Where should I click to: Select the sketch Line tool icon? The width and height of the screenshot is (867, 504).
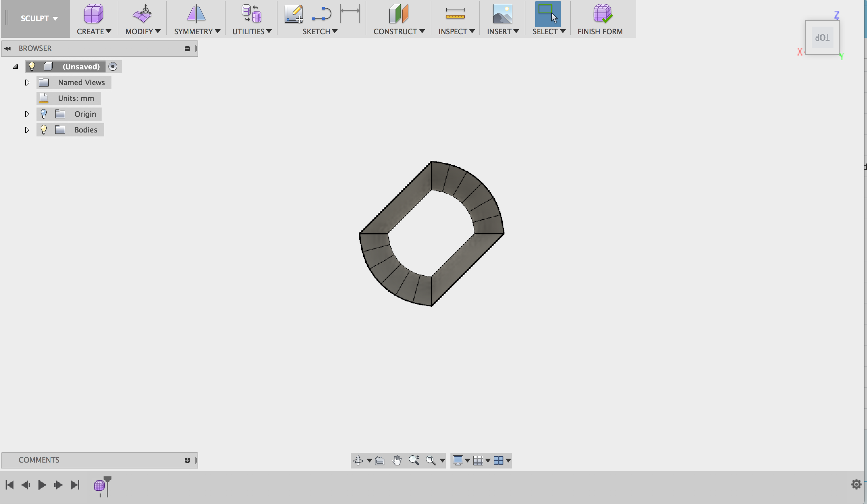322,14
